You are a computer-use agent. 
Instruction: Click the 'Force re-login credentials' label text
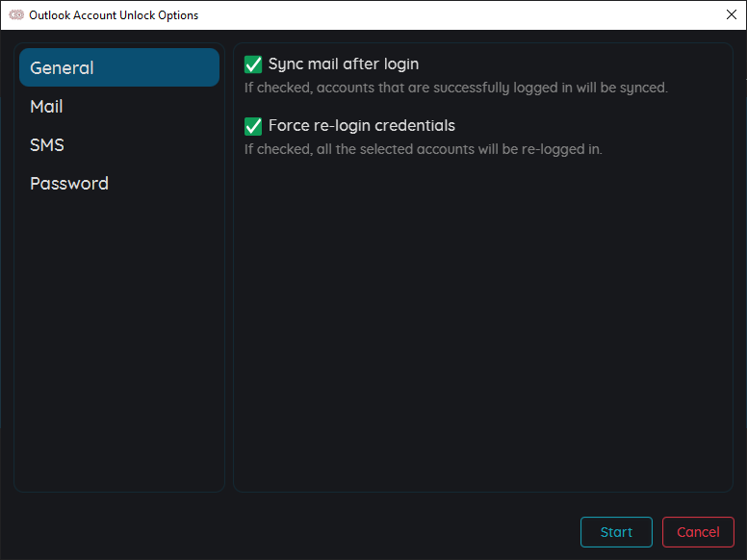(362, 126)
